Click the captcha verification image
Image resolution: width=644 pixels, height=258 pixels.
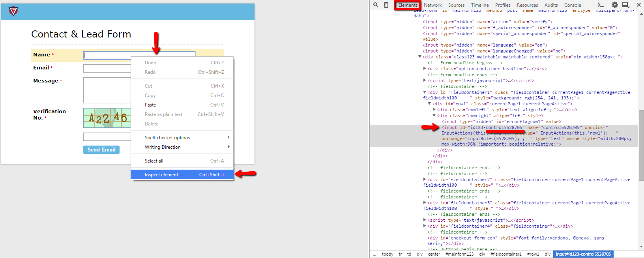coord(107,118)
